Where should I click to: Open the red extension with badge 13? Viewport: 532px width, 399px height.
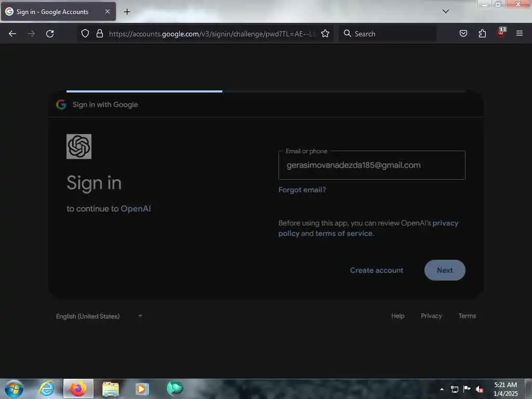coord(501,33)
